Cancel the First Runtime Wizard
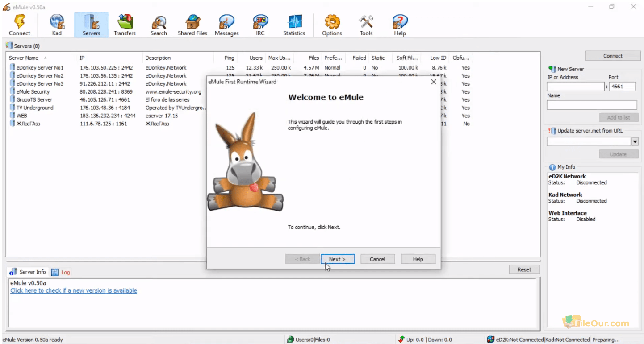The image size is (644, 344). click(377, 259)
